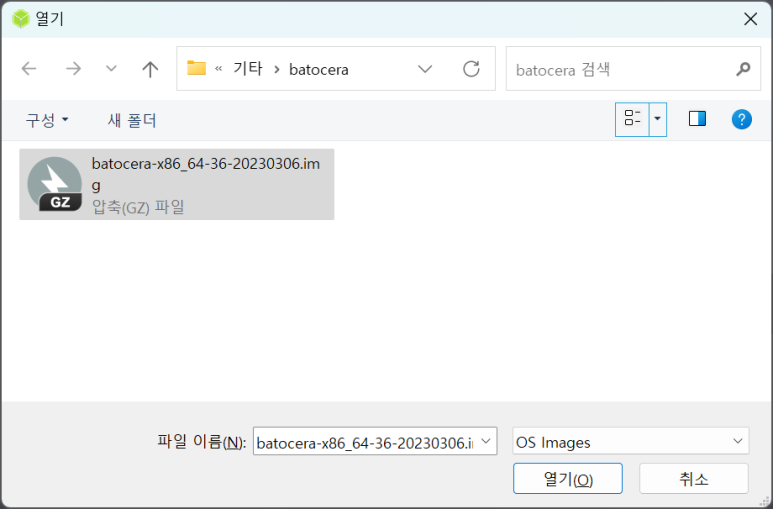Close the 열기 dialog window

click(750, 19)
